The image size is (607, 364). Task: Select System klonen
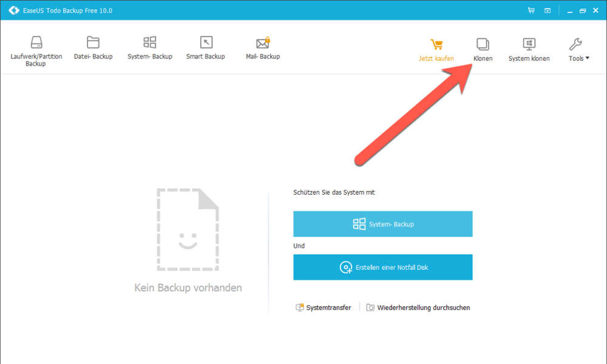pos(529,50)
